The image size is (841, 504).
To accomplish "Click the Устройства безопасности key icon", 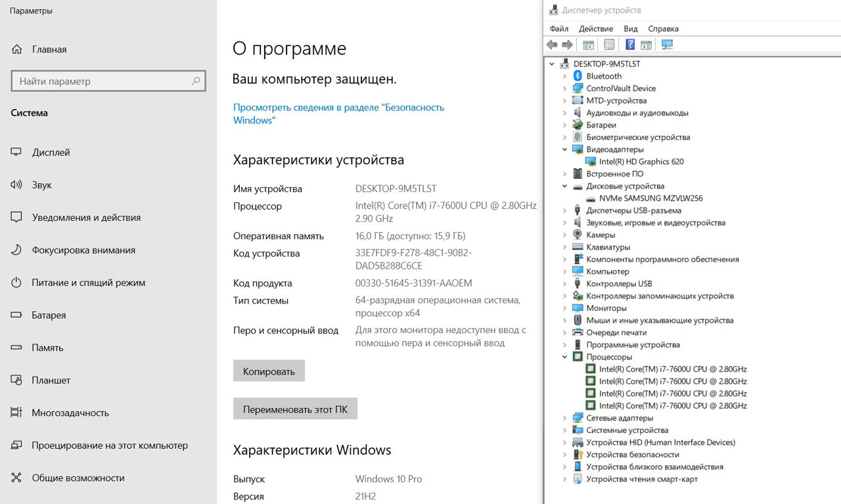I will (x=578, y=455).
